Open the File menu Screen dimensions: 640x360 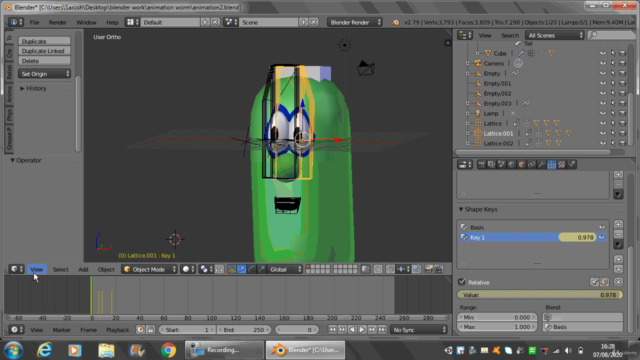click(x=34, y=22)
